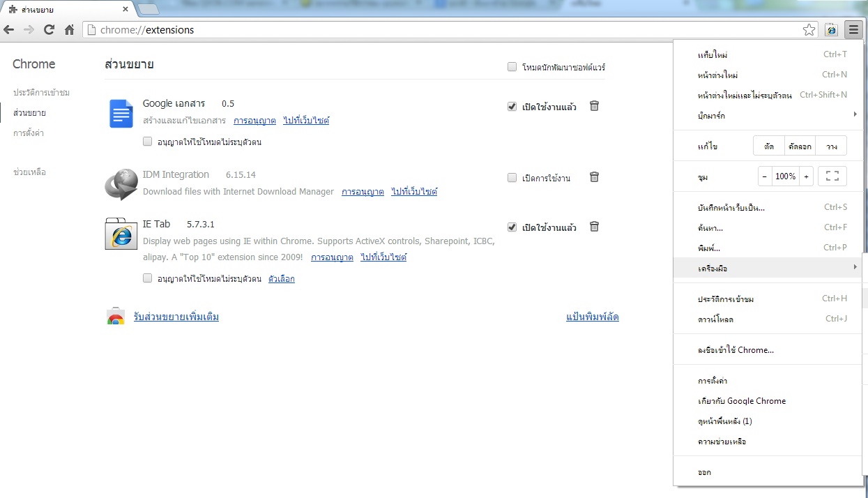Click the IE Tab toolbar extension icon

click(831, 30)
